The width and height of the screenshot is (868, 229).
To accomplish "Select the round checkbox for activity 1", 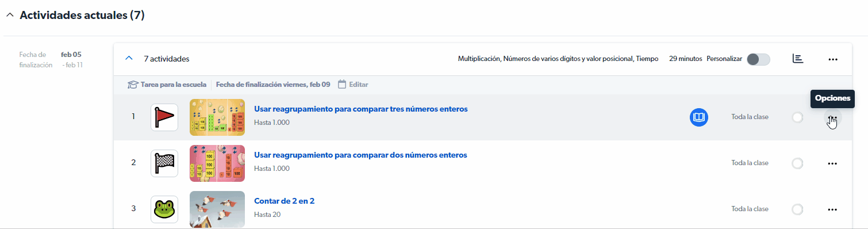I will (x=797, y=117).
